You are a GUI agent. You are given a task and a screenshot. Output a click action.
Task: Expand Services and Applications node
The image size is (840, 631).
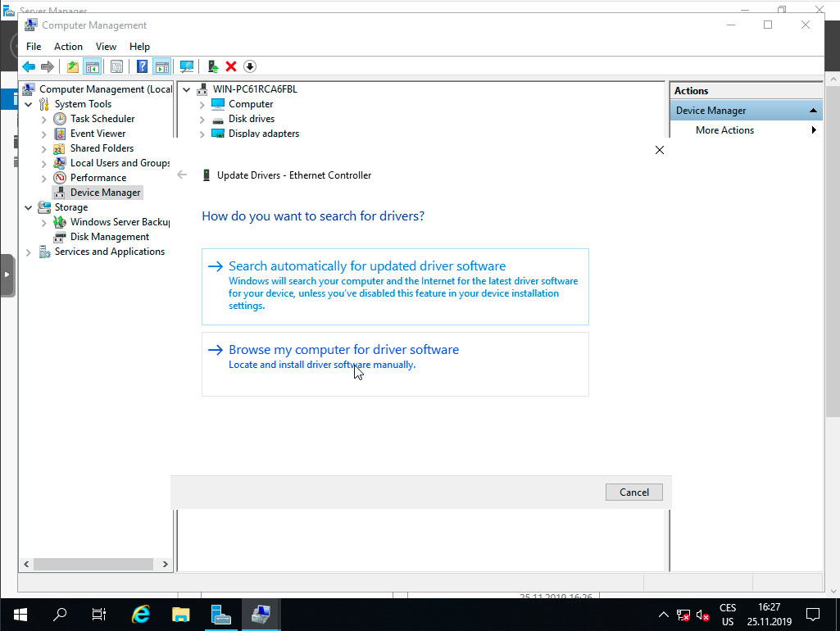tap(29, 252)
